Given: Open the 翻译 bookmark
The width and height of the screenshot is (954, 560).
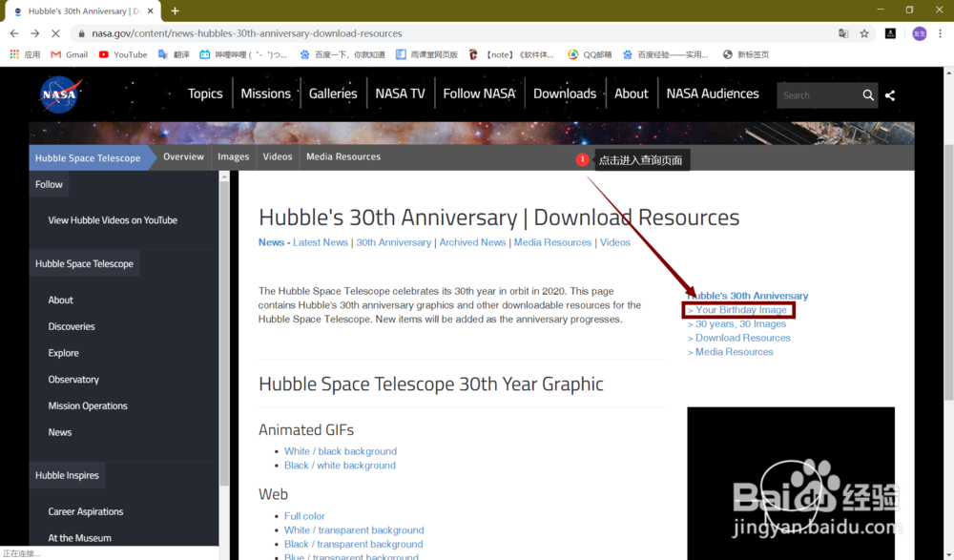Looking at the screenshot, I should coord(174,54).
